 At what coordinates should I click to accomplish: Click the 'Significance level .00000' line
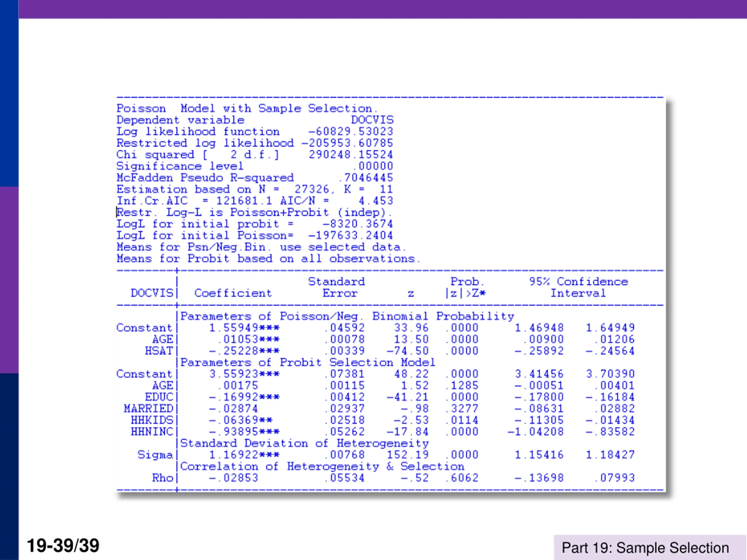(255, 166)
